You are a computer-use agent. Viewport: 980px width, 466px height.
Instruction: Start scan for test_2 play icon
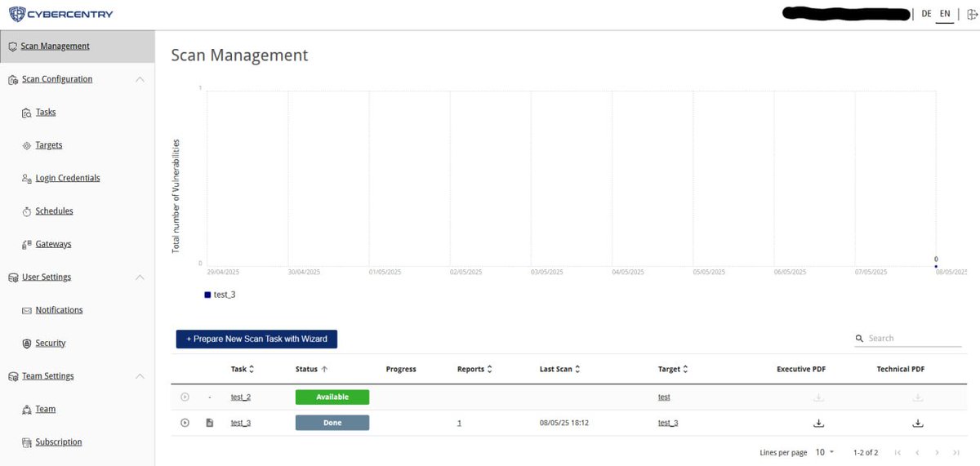[185, 397]
